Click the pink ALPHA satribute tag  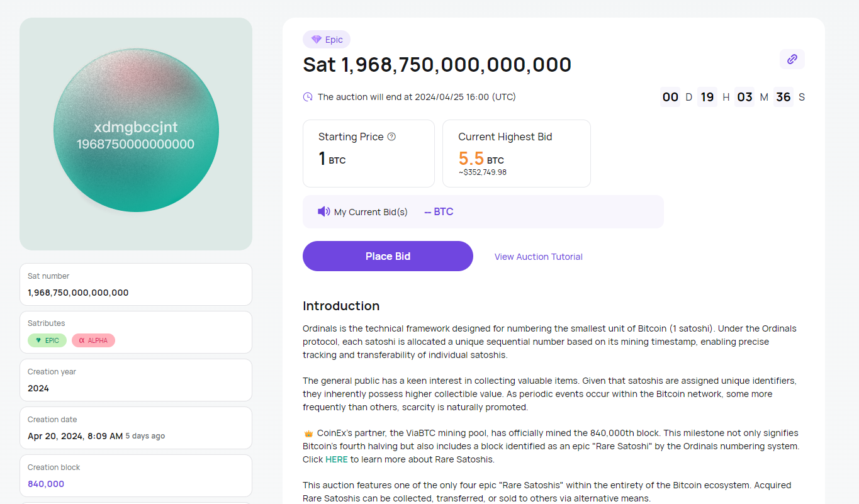[93, 340]
